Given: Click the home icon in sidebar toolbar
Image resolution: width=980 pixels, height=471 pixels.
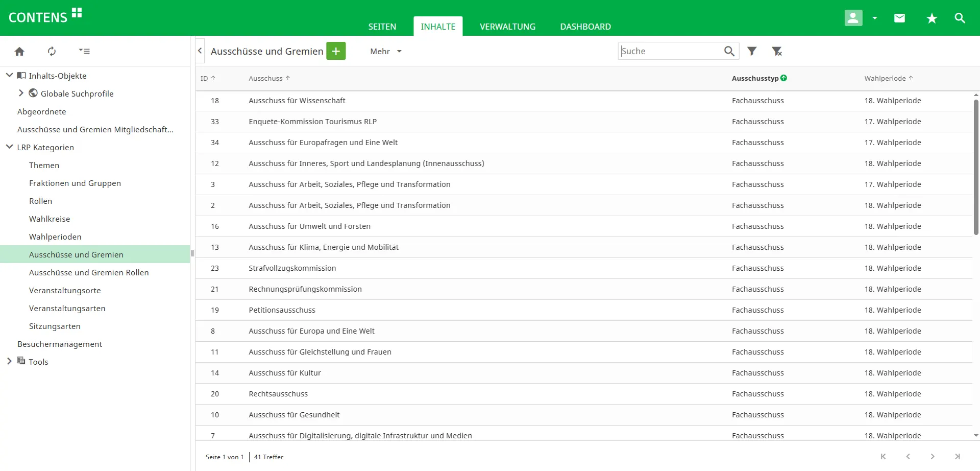Looking at the screenshot, I should (x=19, y=51).
